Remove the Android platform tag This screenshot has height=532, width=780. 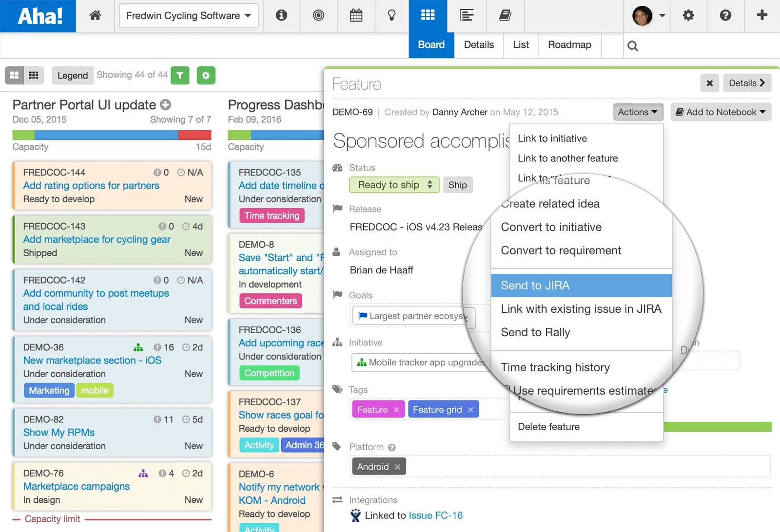[398, 467]
